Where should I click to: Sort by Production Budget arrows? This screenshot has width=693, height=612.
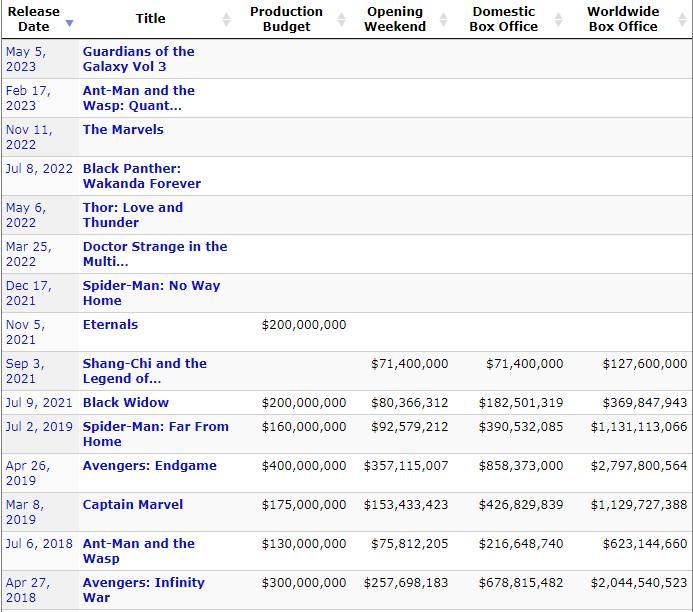click(x=341, y=19)
